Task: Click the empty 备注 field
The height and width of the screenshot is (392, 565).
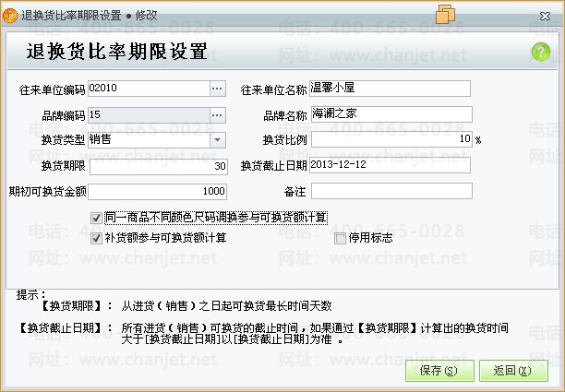Action: click(391, 192)
